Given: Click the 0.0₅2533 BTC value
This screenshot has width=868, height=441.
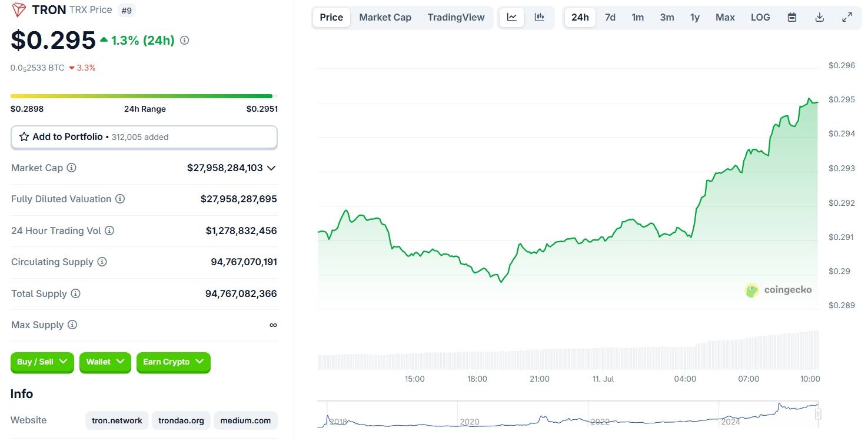Looking at the screenshot, I should [x=38, y=68].
